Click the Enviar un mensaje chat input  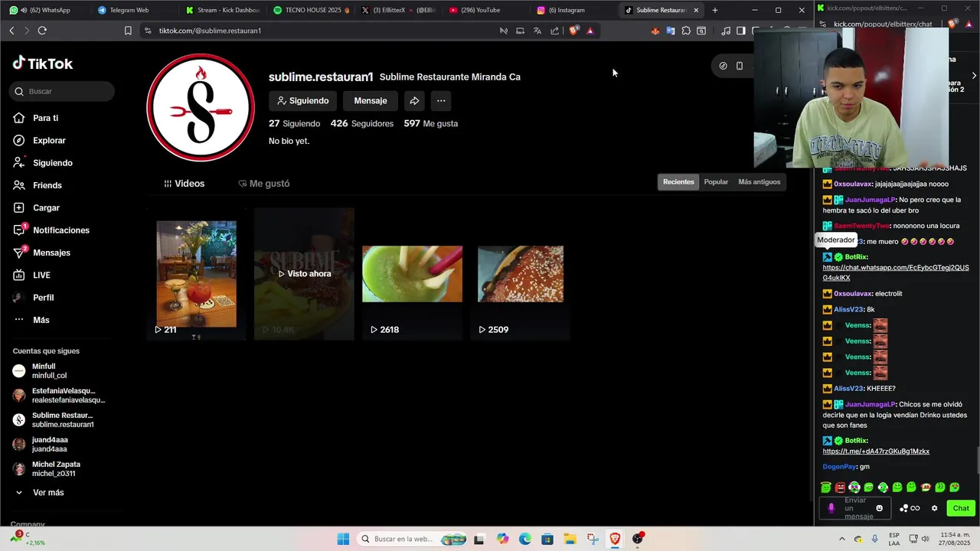pyautogui.click(x=856, y=508)
